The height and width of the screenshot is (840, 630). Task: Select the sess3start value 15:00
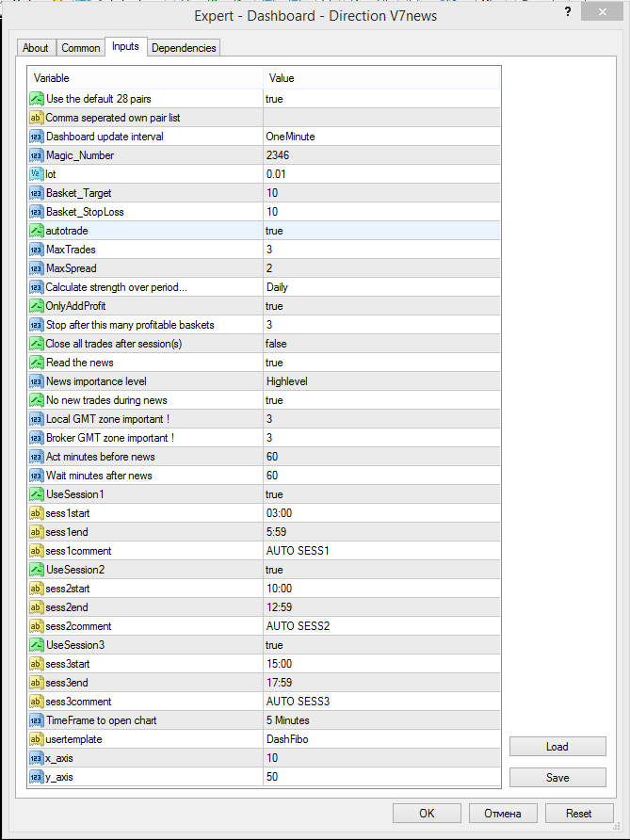[x=381, y=664]
